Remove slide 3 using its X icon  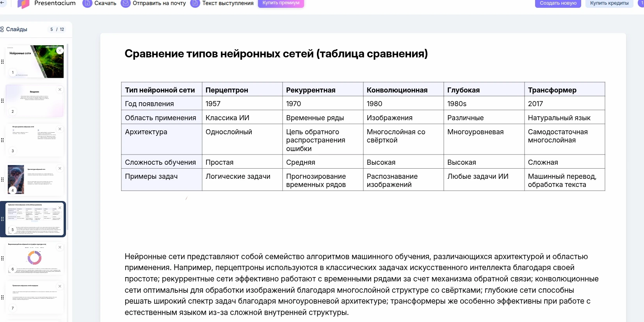point(60,129)
